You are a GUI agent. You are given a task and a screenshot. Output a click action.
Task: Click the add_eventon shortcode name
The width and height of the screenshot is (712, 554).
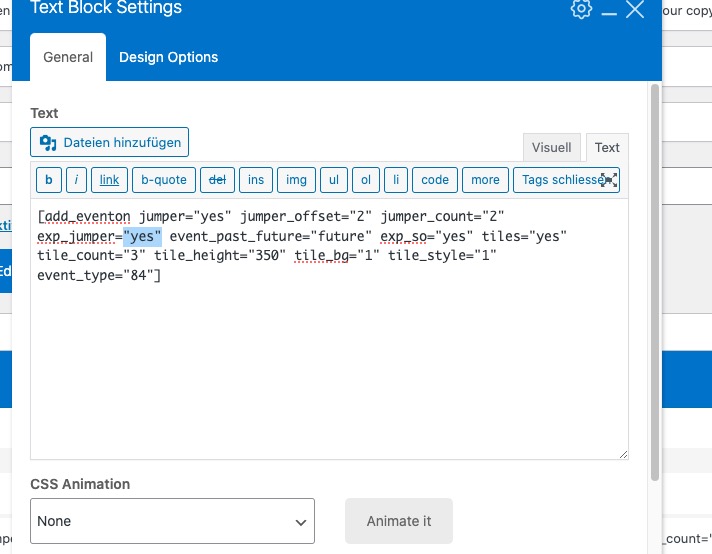[87, 217]
